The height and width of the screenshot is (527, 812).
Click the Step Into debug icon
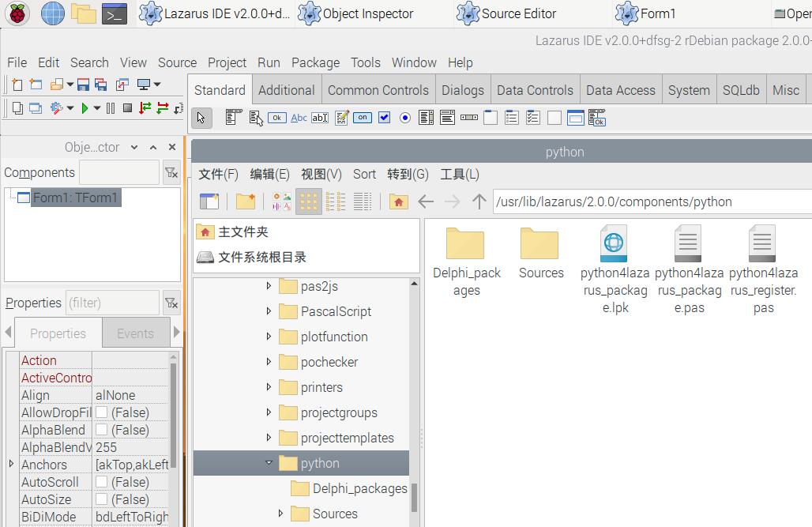(x=145, y=107)
